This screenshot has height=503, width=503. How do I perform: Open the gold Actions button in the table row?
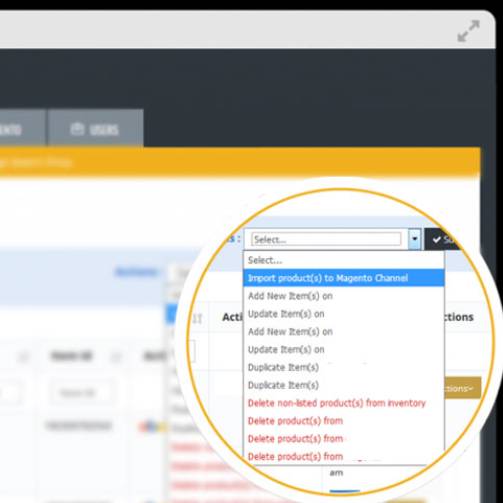point(463,388)
